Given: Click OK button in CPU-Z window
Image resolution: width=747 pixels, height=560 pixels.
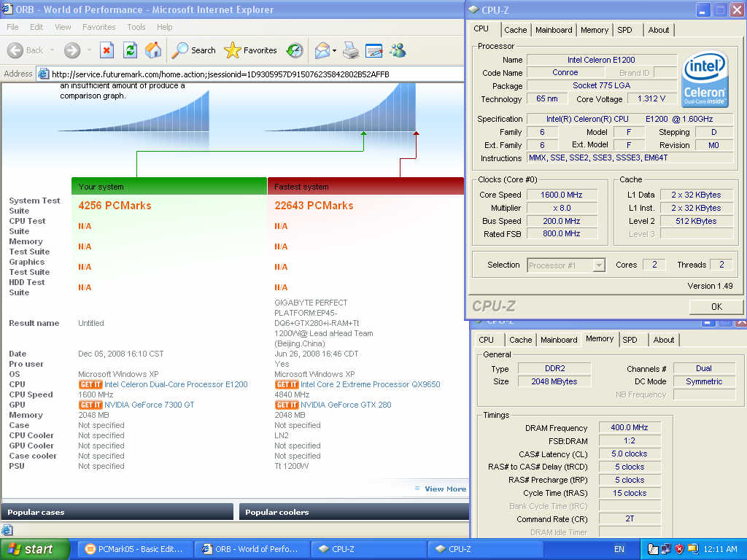Looking at the screenshot, I should [x=716, y=307].
